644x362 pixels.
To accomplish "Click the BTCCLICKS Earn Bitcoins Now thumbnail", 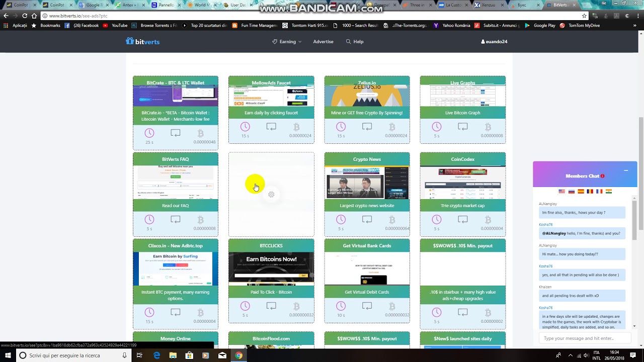I will pyautogui.click(x=271, y=269).
